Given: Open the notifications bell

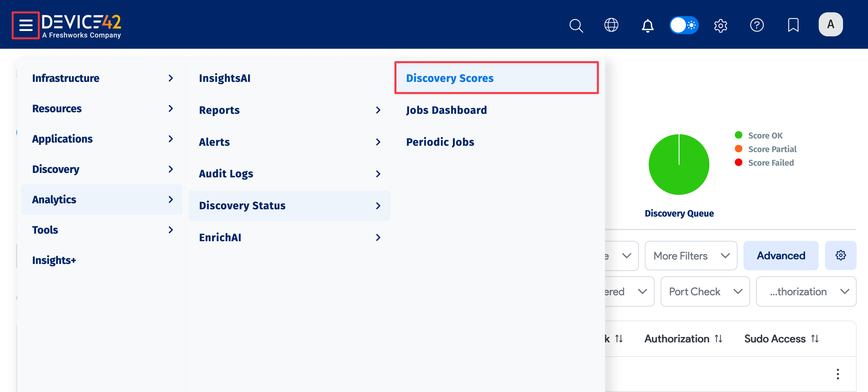Looking at the screenshot, I should [647, 25].
